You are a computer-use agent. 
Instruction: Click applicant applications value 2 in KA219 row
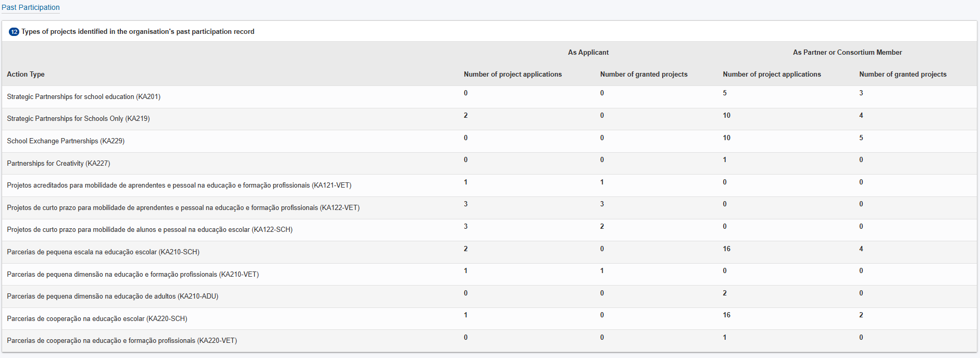466,116
